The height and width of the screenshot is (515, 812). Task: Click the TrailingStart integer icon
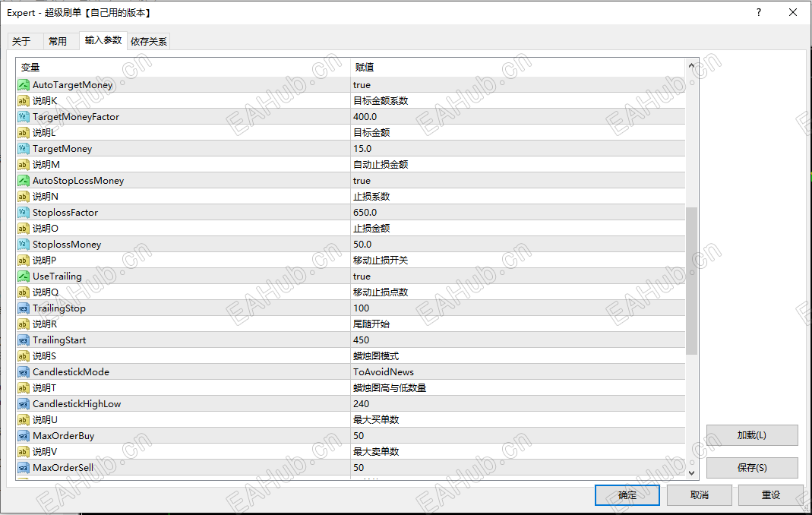click(x=24, y=340)
